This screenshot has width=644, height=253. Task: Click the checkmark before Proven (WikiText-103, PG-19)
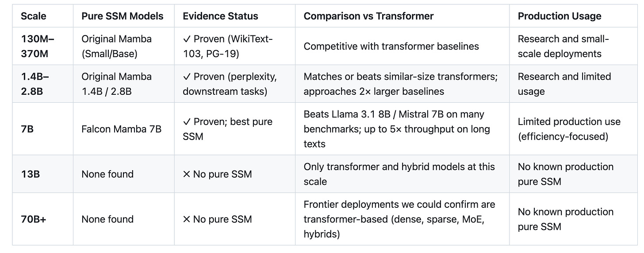(186, 39)
